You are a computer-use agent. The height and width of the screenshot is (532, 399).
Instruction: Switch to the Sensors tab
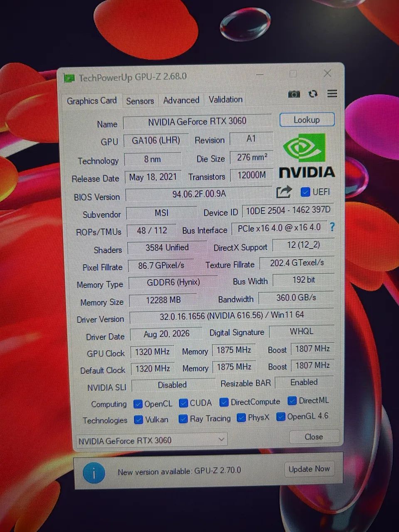click(140, 101)
